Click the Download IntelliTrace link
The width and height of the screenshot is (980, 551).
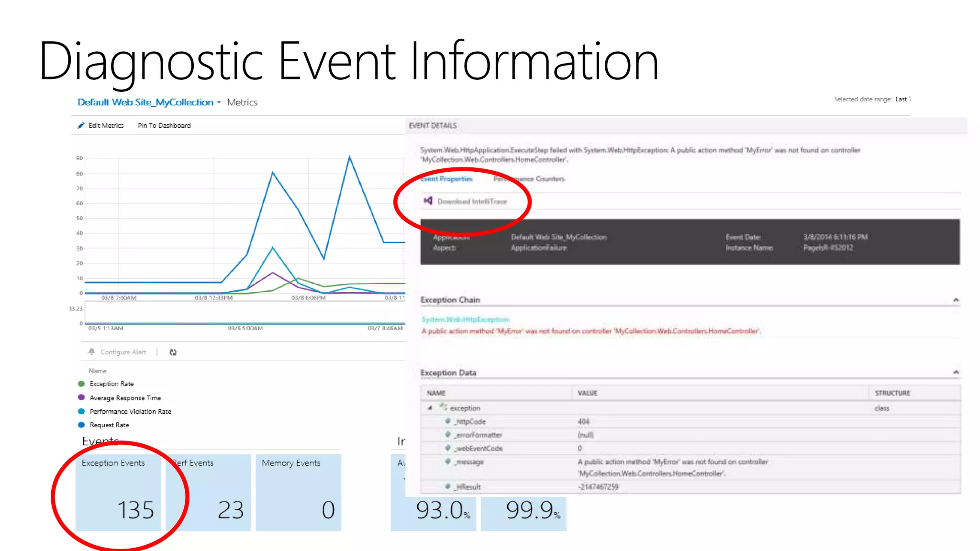pos(472,202)
